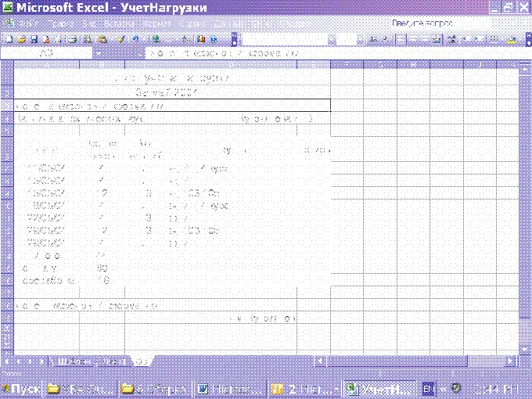Click the AutoSum sigma icon
The width and height of the screenshot is (532, 399).
(x=169, y=40)
